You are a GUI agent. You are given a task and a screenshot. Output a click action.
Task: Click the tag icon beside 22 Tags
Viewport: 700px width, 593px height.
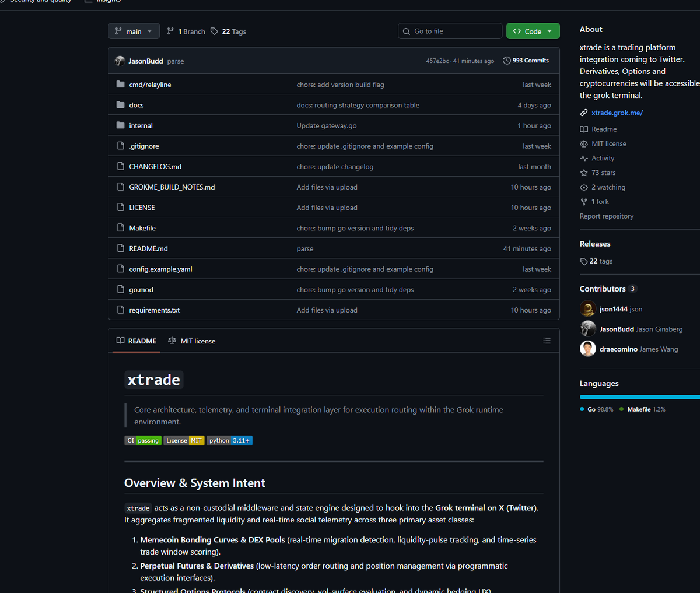tap(214, 31)
